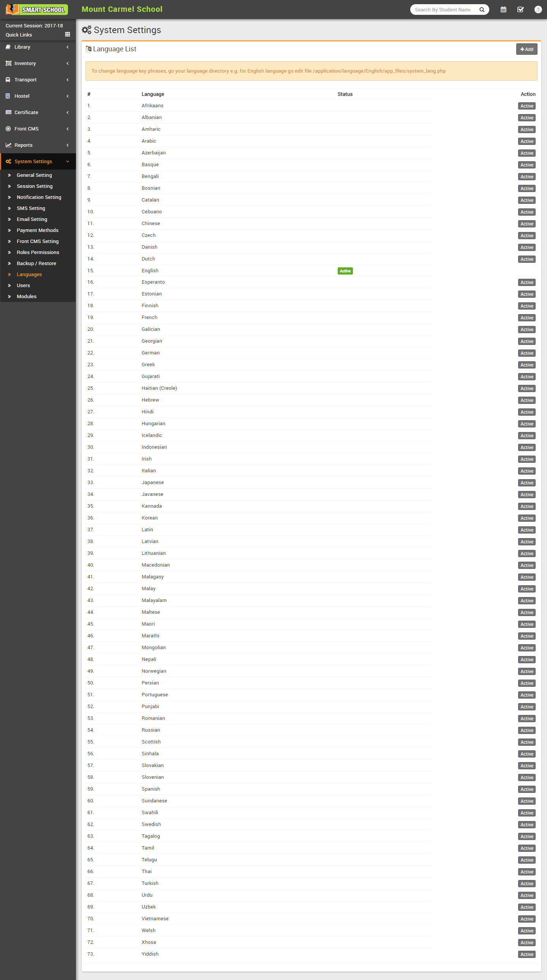
Task: Expand the Inventory menu chevron
Action: pyautogui.click(x=68, y=64)
